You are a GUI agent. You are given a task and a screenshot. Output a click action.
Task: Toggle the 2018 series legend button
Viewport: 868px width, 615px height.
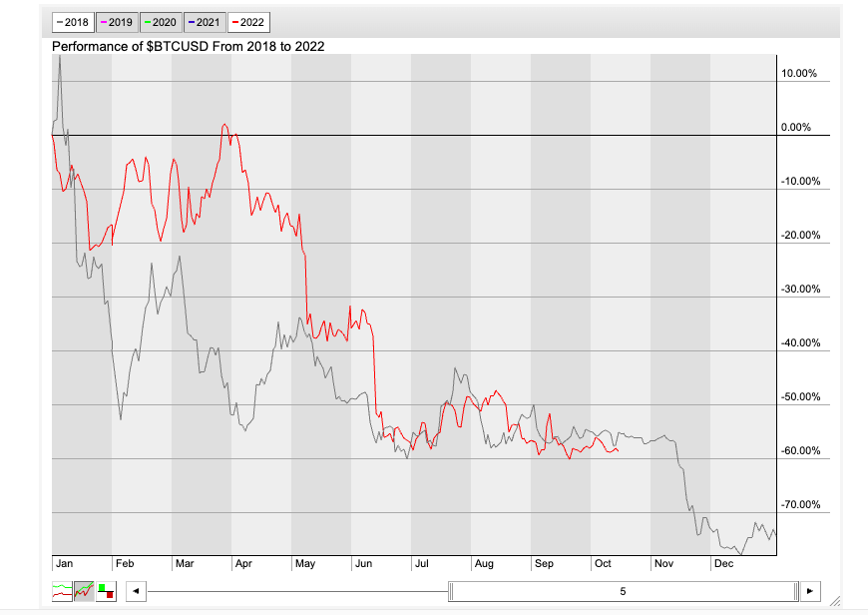(73, 22)
